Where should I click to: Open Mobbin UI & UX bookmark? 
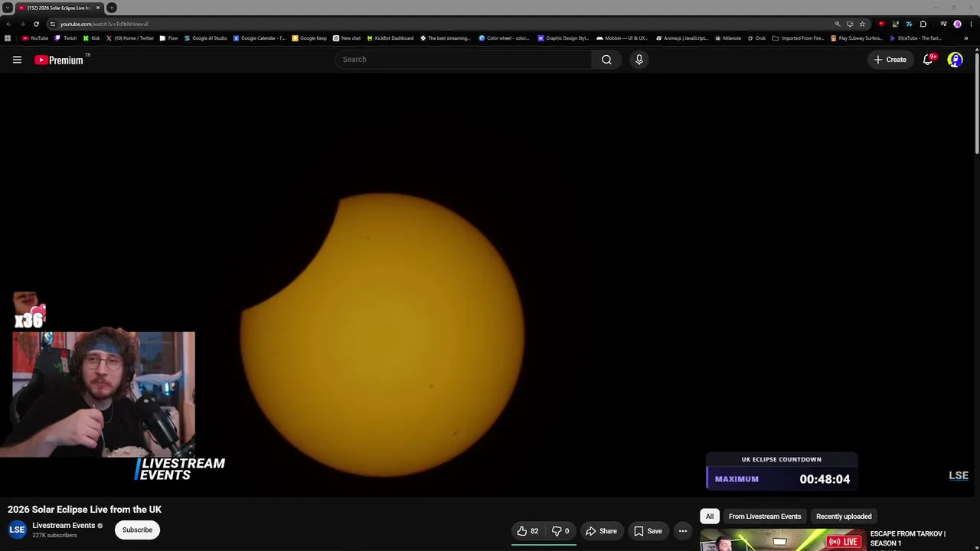(x=622, y=38)
